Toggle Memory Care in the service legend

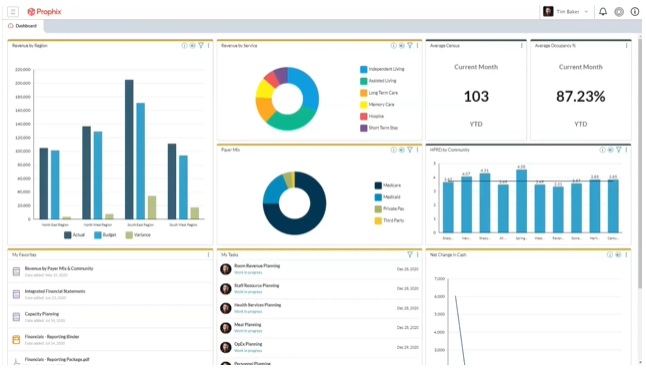click(x=377, y=105)
